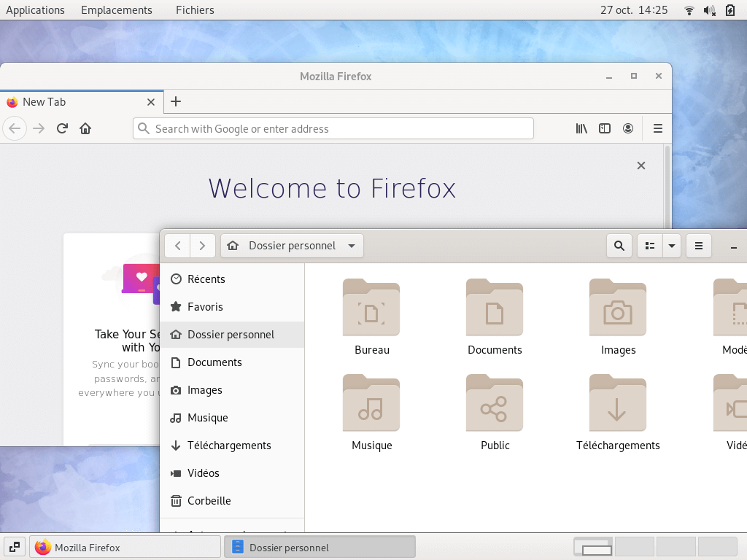The height and width of the screenshot is (560, 747).
Task: Click the muted volume icon
Action: pos(710,10)
